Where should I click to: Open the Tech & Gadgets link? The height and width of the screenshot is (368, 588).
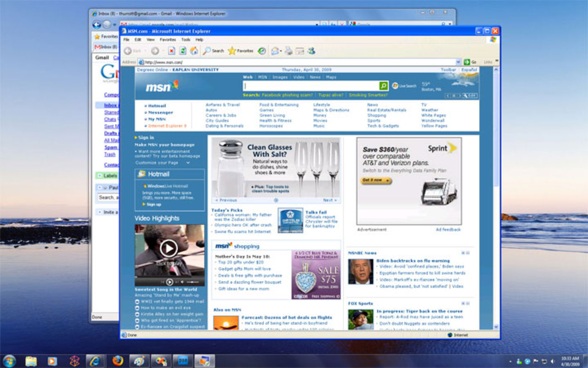(383, 126)
